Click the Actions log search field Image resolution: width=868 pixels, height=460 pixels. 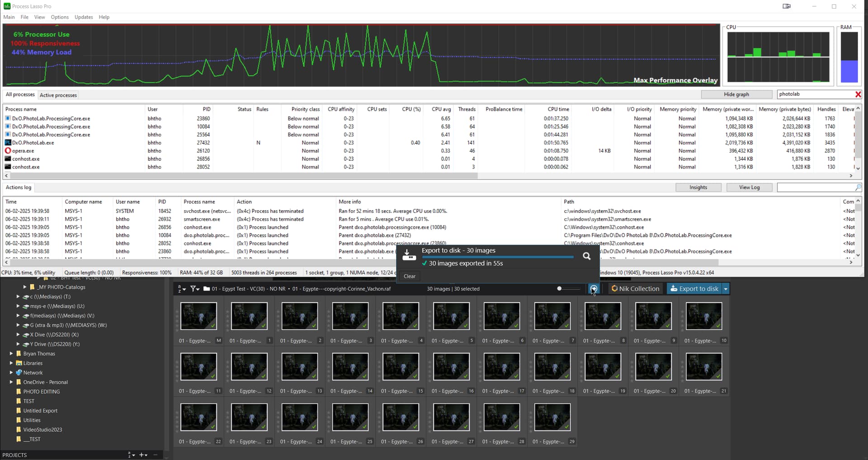click(816, 187)
